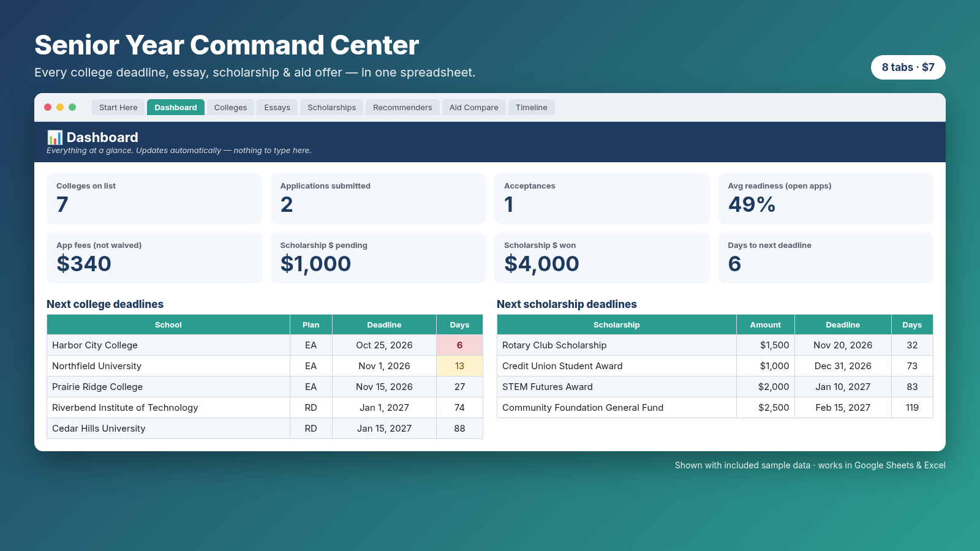Viewport: 980px width, 551px height.
Task: Click the Harbor City College cell
Action: [x=168, y=345]
